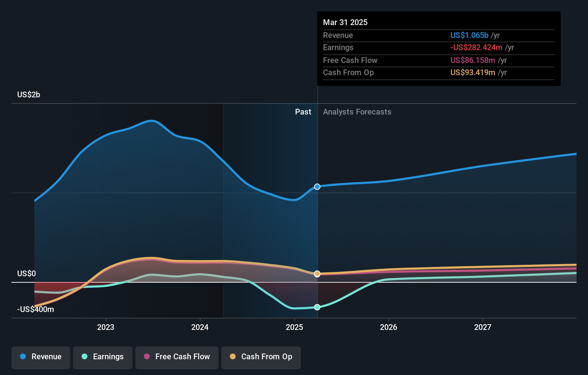Click the Analysts Forecasts label
The height and width of the screenshot is (375, 588).
coord(357,112)
